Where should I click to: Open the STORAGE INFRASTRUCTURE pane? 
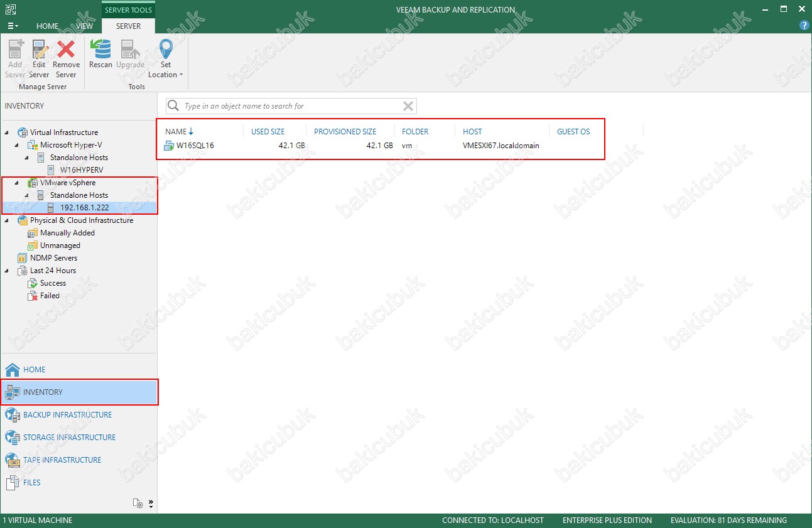(x=78, y=438)
